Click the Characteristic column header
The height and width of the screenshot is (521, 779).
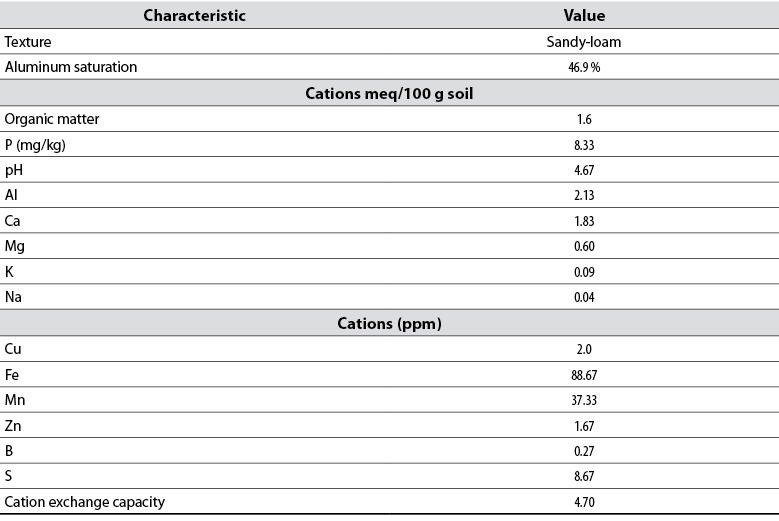tap(194, 16)
